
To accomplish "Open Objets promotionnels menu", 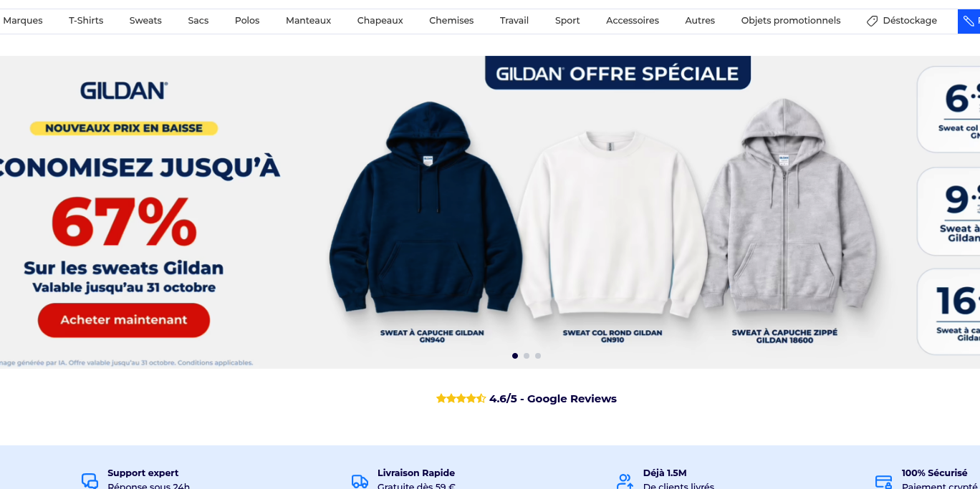I will (791, 21).
